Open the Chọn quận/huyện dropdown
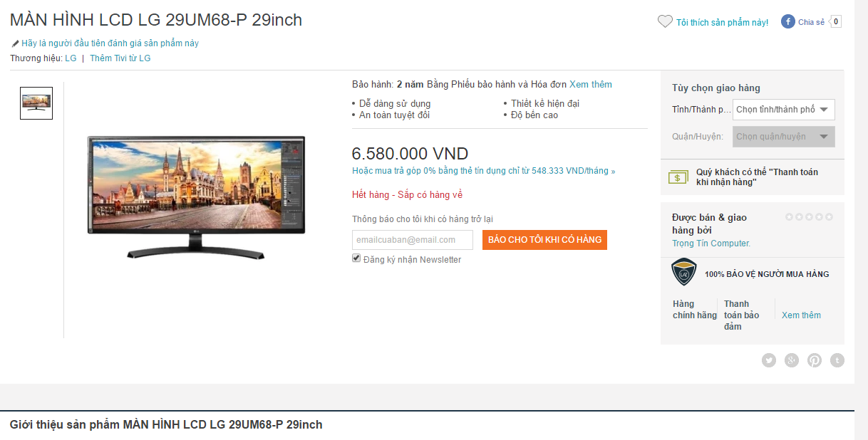The image size is (868, 440). tap(784, 137)
